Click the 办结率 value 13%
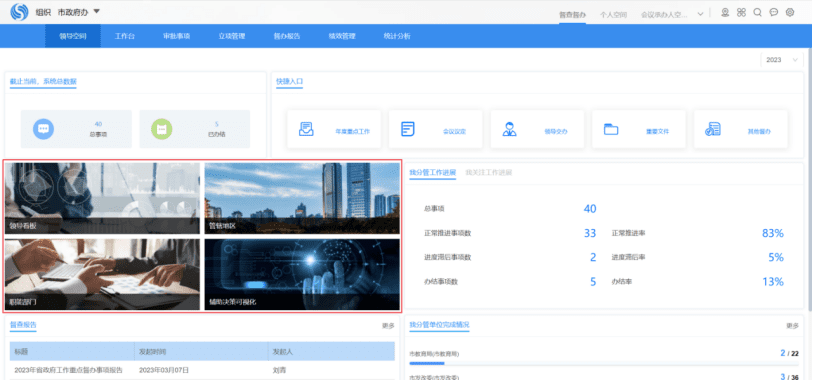Viewport: 813px width, 381px height. (773, 281)
